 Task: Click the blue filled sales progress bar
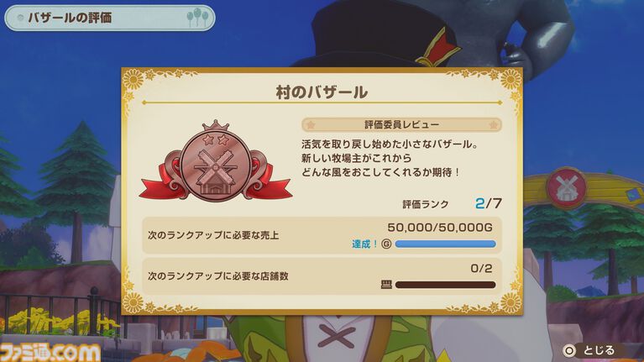pos(445,244)
